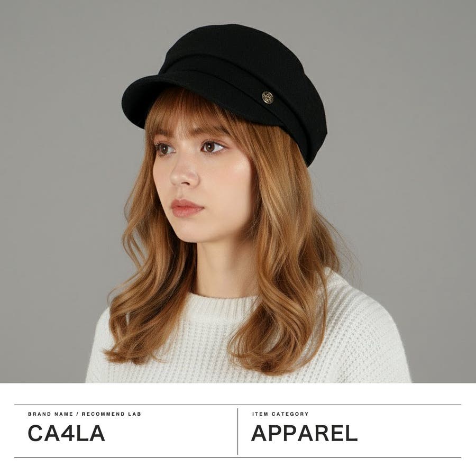Click the gold emblem on the cap
Image resolution: width=476 pixels, height=476 pixels.
(x=268, y=97)
